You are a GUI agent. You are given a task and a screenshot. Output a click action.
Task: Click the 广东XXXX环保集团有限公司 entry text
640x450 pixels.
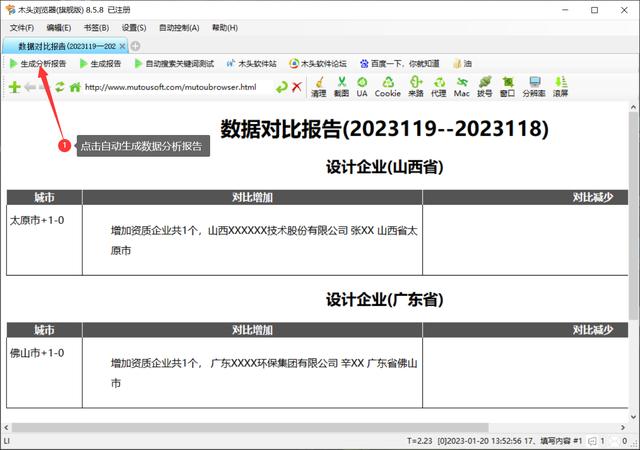pos(274,363)
